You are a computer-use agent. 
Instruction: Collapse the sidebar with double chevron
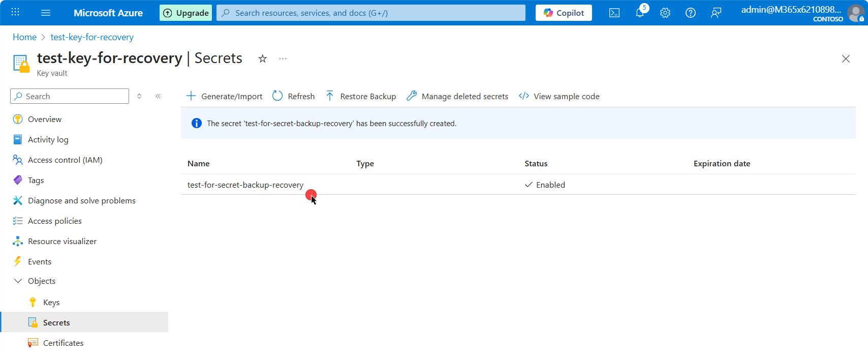[x=158, y=96]
